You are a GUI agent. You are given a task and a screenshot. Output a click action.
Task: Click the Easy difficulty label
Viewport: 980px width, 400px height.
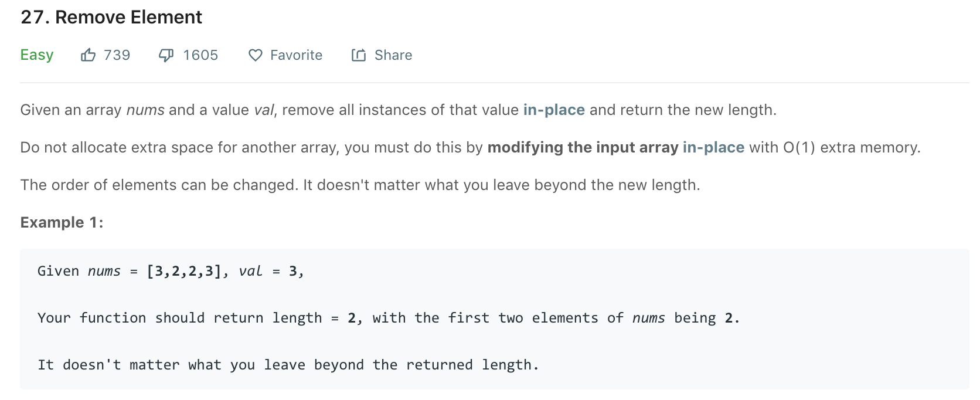[x=37, y=55]
